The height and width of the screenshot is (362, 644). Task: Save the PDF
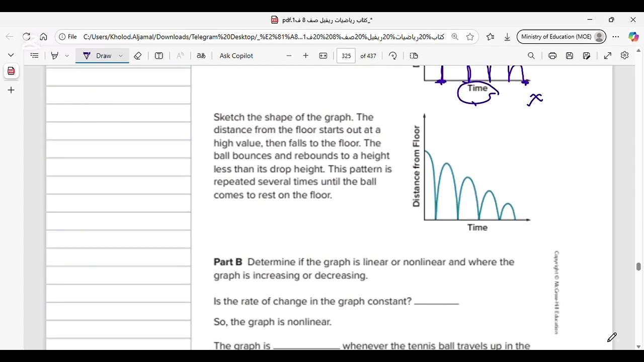pyautogui.click(x=570, y=56)
